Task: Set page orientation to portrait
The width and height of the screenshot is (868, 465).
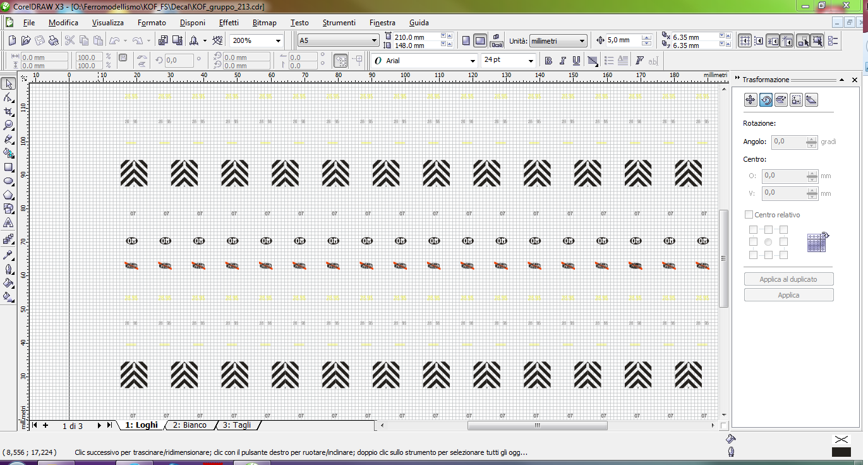Action: pos(466,40)
